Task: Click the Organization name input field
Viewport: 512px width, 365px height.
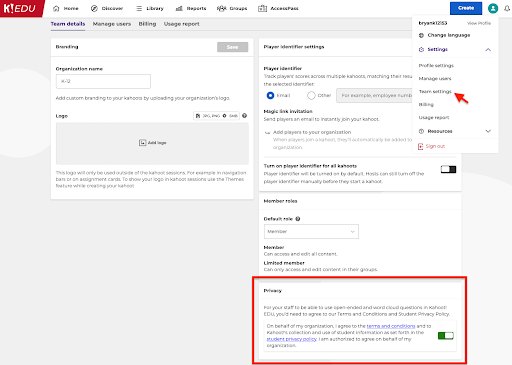Action: pyautogui.click(x=103, y=81)
